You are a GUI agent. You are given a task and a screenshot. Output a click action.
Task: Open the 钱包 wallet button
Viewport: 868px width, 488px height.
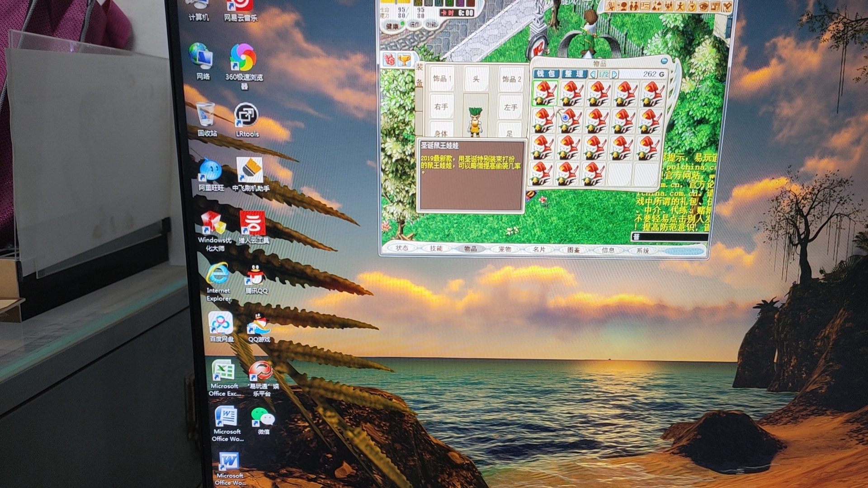pyautogui.click(x=546, y=74)
